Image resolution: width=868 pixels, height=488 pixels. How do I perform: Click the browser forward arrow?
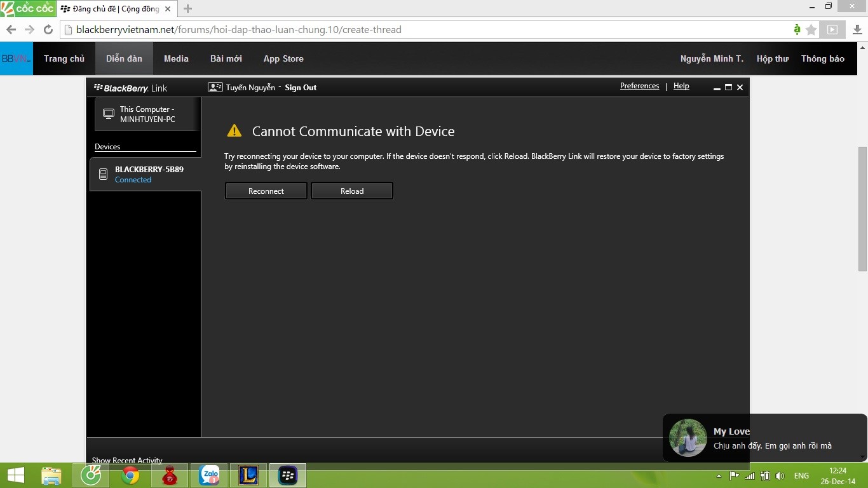point(29,30)
